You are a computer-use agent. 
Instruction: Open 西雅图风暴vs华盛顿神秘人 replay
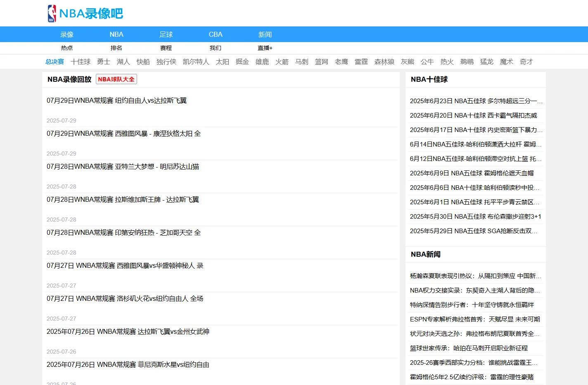click(125, 266)
